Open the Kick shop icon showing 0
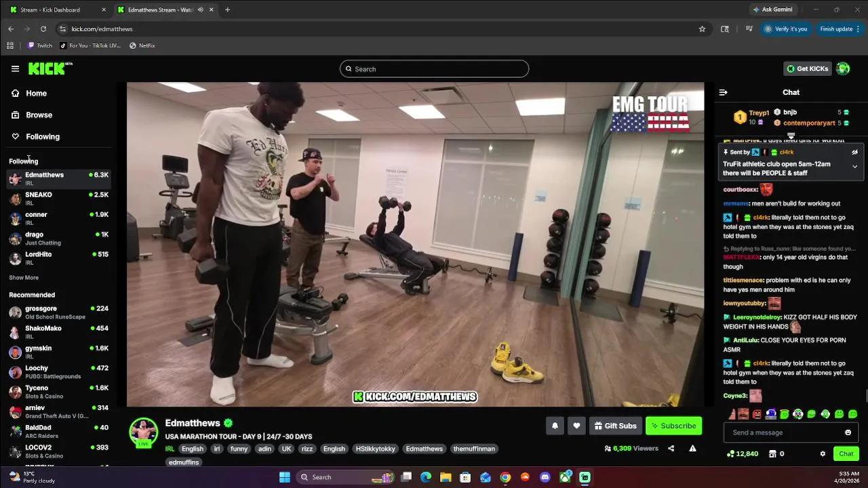This screenshot has height=488, width=868. (776, 453)
